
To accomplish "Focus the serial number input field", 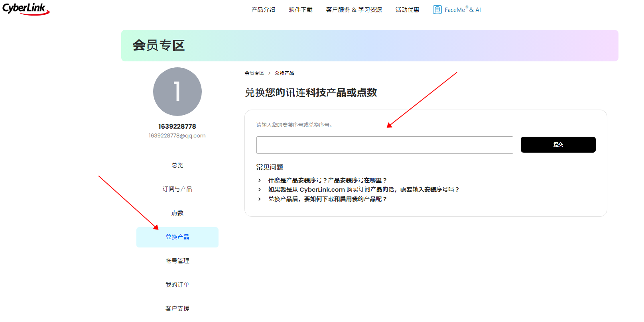I will click(x=384, y=145).
